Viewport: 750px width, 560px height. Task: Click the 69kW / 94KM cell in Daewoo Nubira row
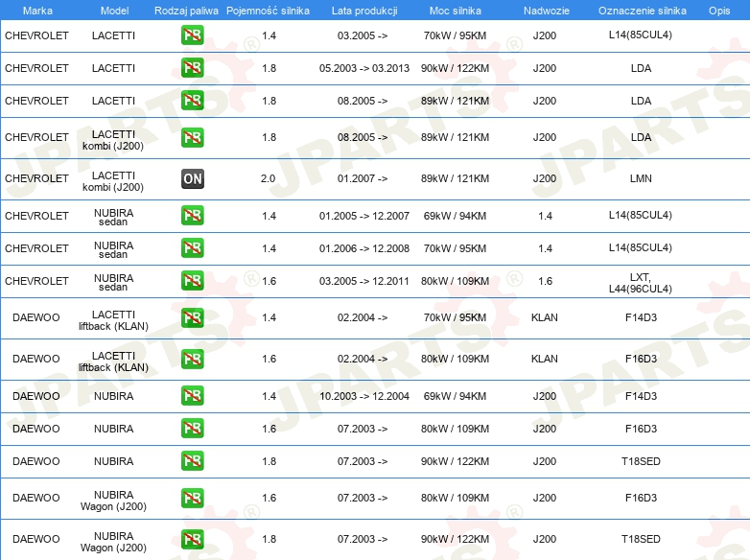pos(455,396)
